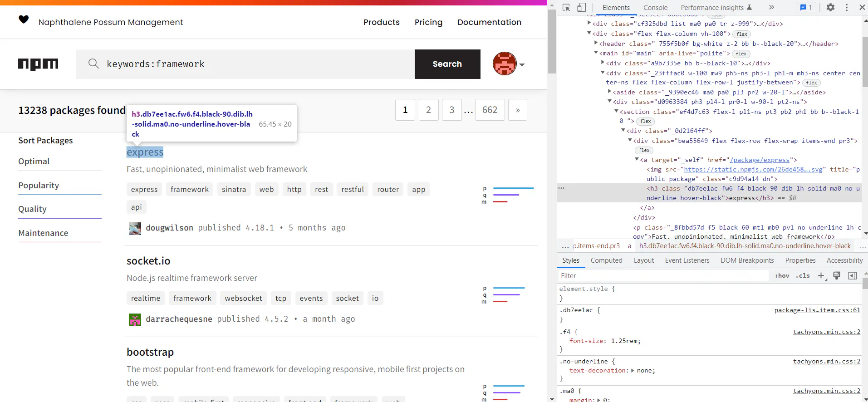Toggle the device toolbar icon
868x402 pixels.
pyautogui.click(x=581, y=7)
